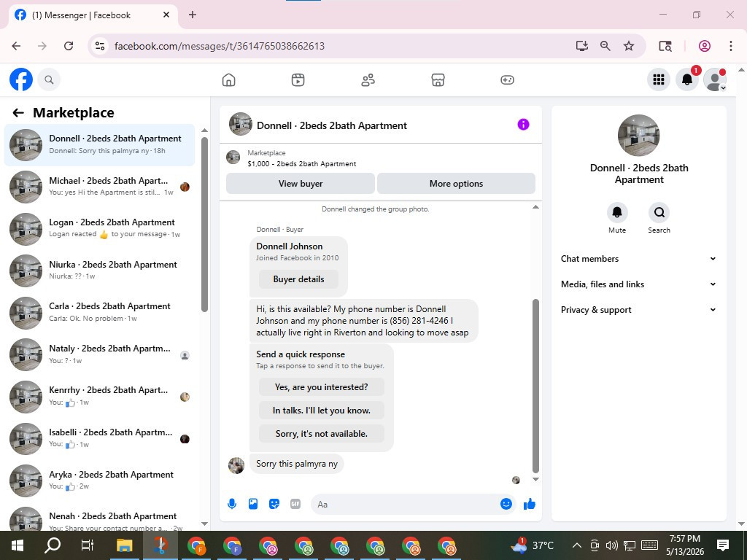The image size is (747, 560).
Task: Open Chrome profile avatar icon
Action: [705, 46]
